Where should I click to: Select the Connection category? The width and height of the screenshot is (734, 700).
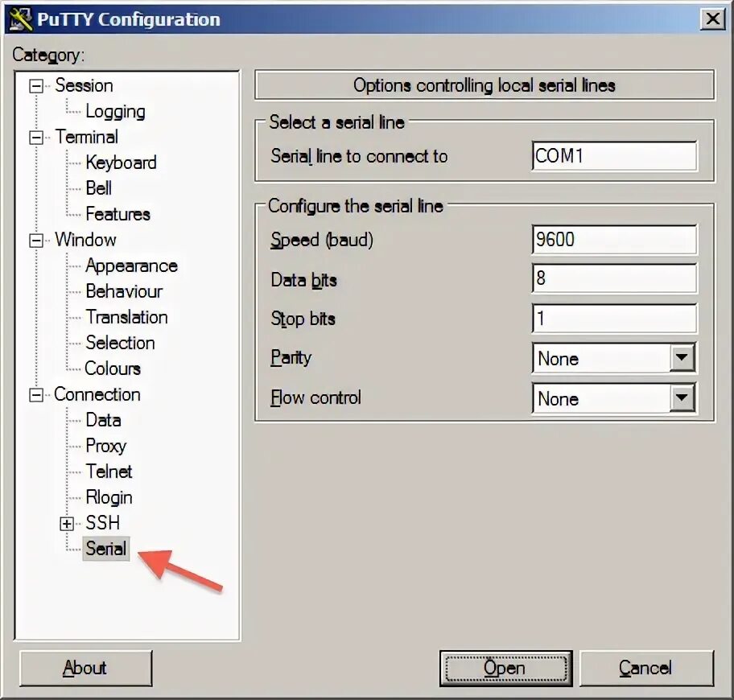(x=97, y=394)
